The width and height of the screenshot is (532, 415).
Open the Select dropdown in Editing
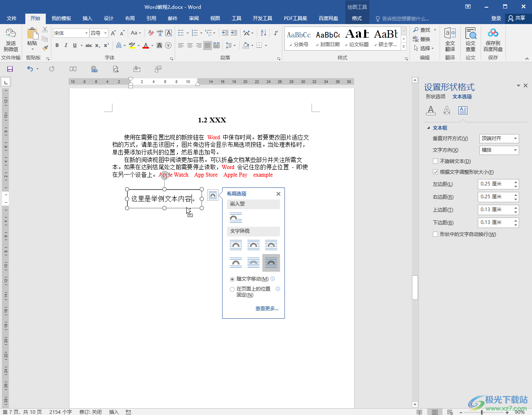point(424,48)
